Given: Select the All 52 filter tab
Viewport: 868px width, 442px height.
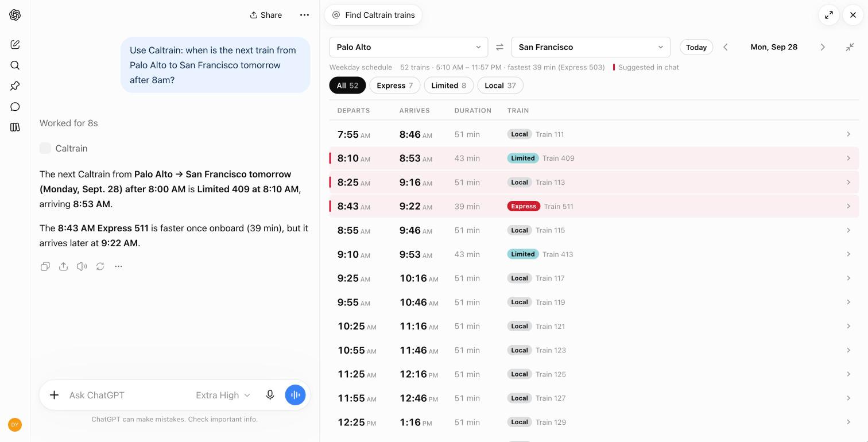Looking at the screenshot, I should [347, 86].
